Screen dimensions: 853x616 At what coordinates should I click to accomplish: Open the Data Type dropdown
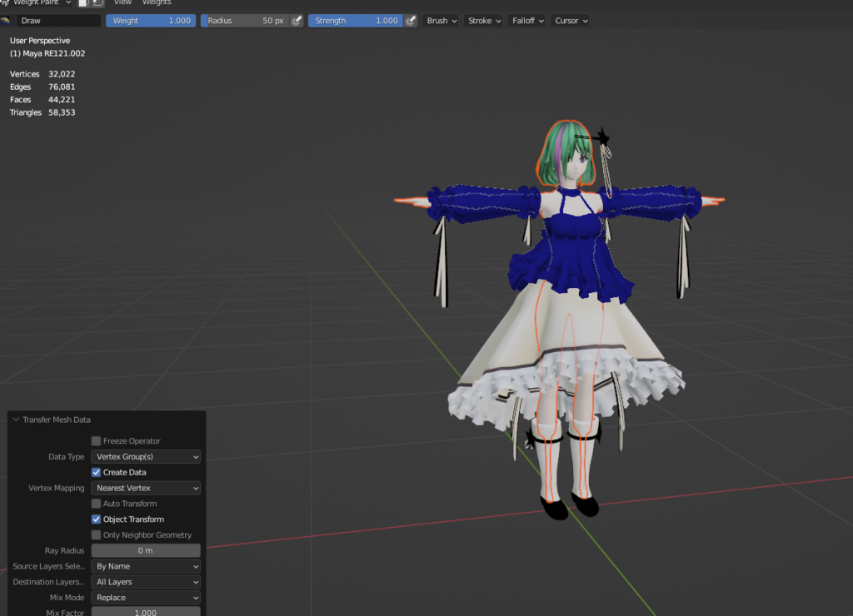(146, 457)
